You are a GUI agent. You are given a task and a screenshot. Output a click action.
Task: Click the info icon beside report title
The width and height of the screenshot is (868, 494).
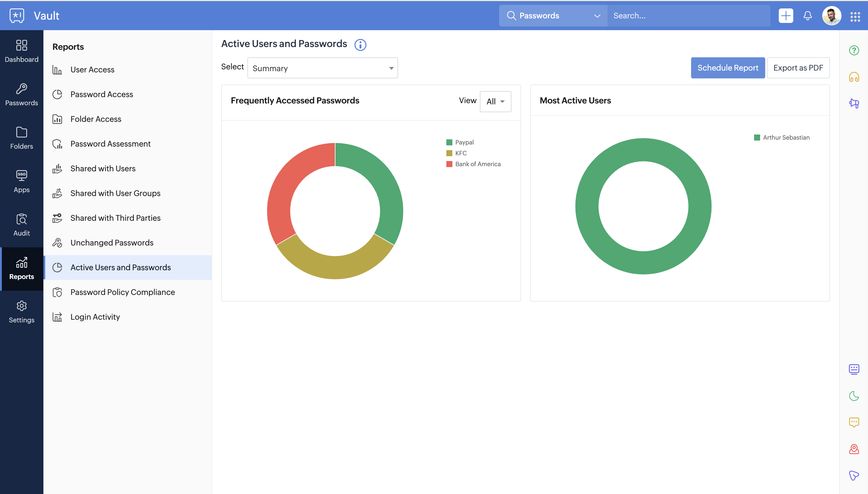(360, 45)
